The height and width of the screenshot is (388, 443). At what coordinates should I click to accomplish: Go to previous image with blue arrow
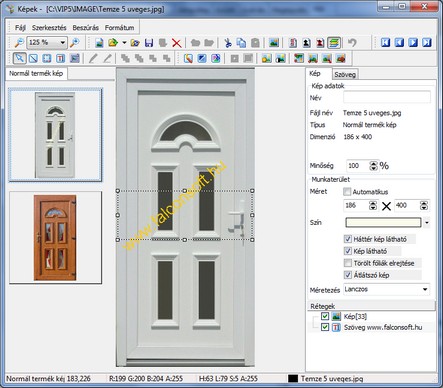click(x=399, y=43)
